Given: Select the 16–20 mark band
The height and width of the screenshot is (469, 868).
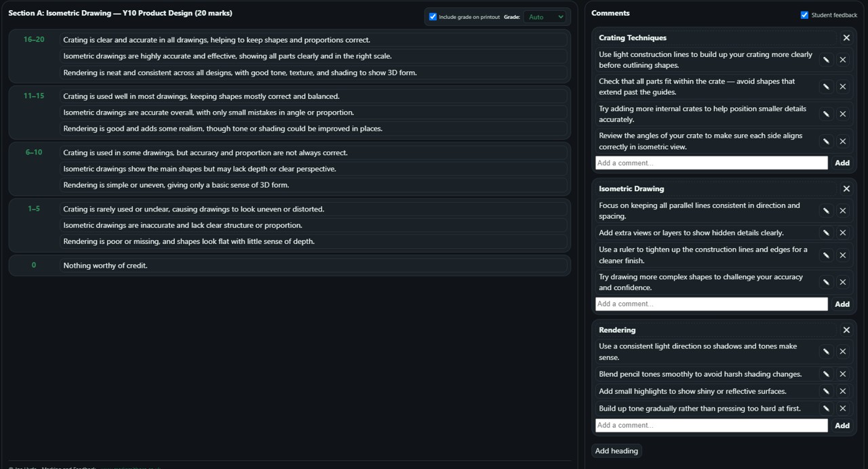Looking at the screenshot, I should pyautogui.click(x=34, y=39).
